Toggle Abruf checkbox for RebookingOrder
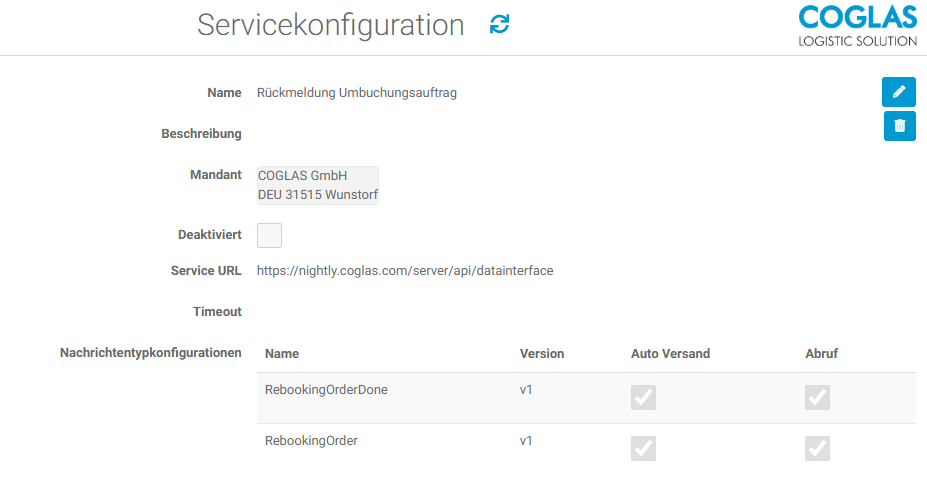Screen dimensions: 927x502 (x=817, y=448)
